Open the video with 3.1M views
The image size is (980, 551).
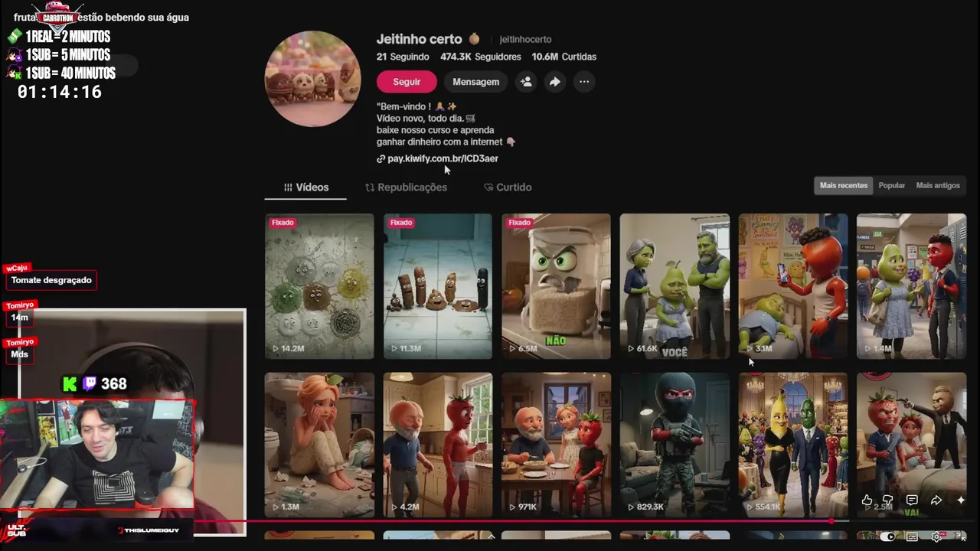(x=793, y=286)
